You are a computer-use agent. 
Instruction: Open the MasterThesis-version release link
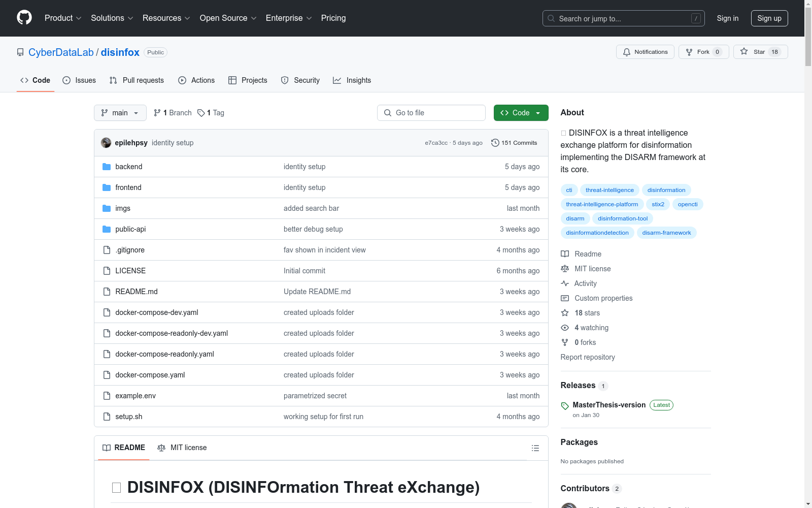click(x=609, y=405)
